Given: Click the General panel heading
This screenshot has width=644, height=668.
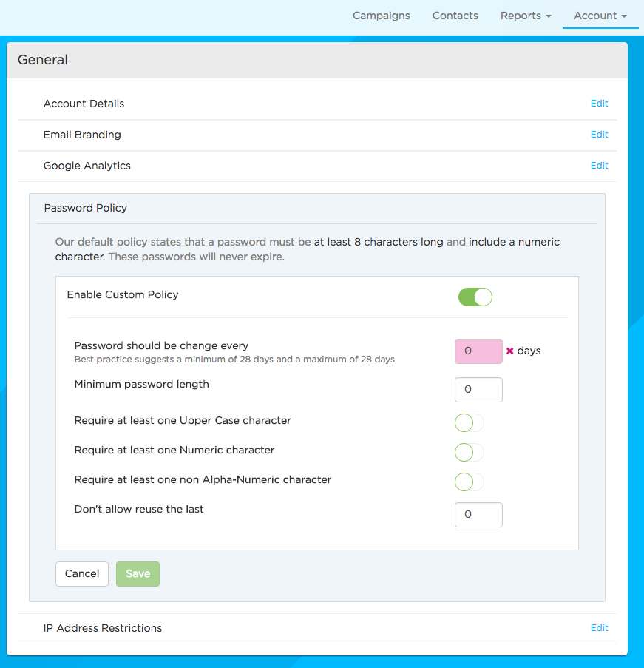Looking at the screenshot, I should (x=43, y=60).
